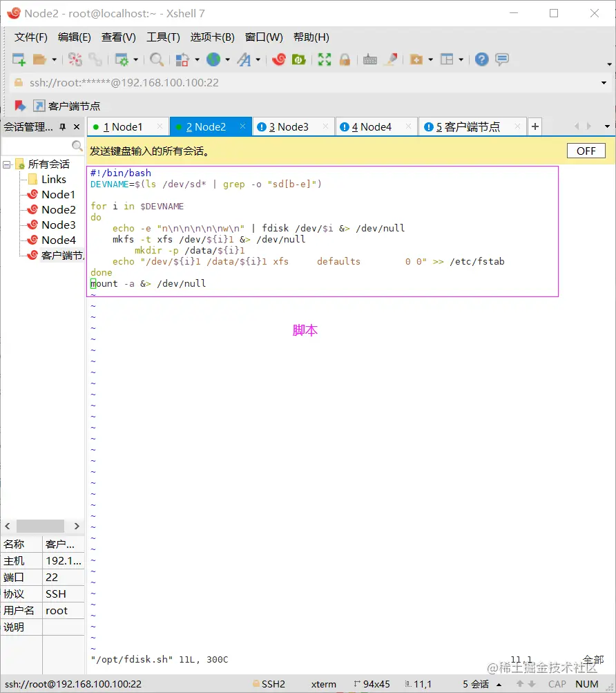The image size is (616, 693).
Task: Expand the address bar history dropdown
Action: tap(604, 83)
